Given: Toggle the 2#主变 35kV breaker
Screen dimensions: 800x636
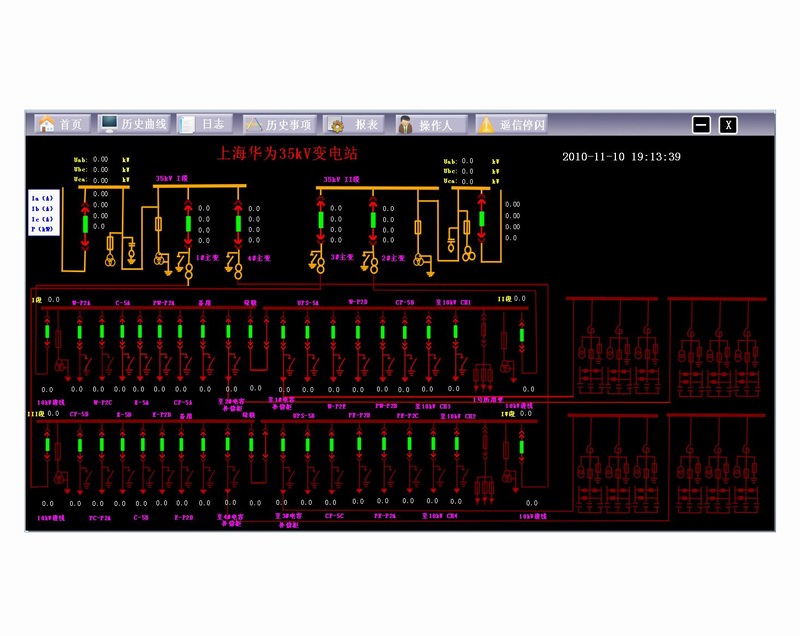Looking at the screenshot, I should 373,220.
